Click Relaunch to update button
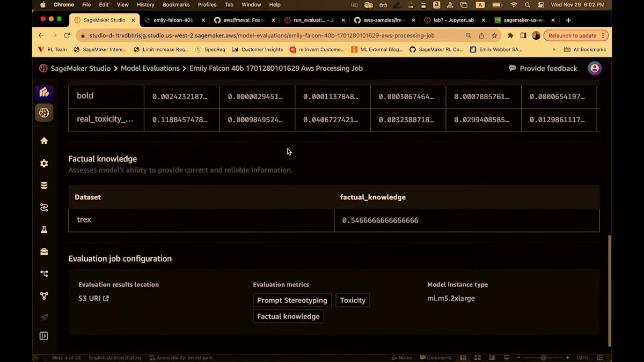Screen dimensions: 644x362 coord(576,35)
